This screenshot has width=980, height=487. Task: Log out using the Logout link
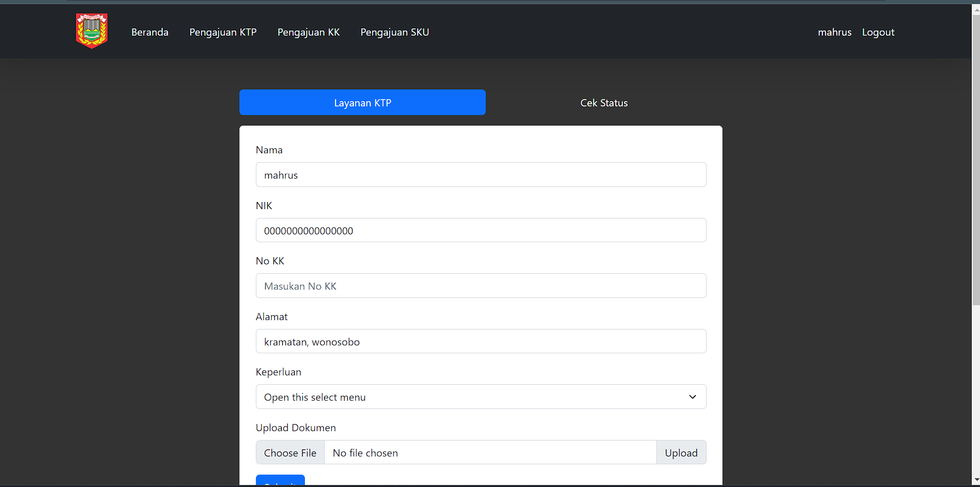click(x=878, y=32)
